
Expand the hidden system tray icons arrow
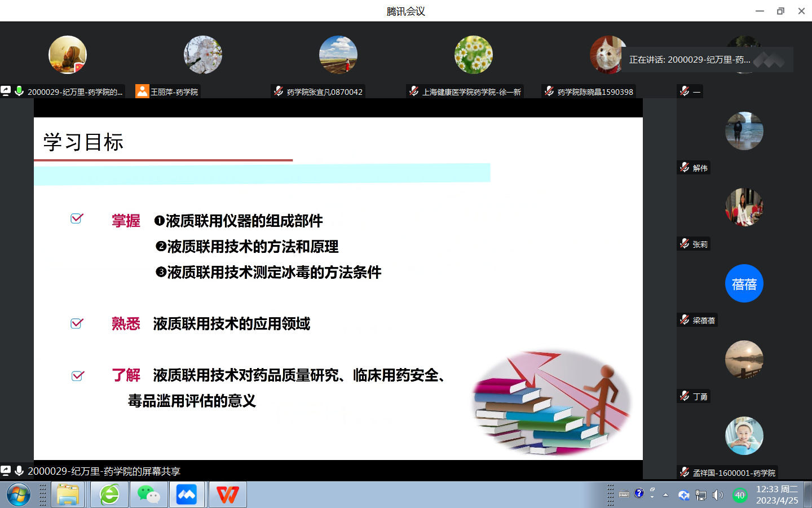tap(665, 495)
